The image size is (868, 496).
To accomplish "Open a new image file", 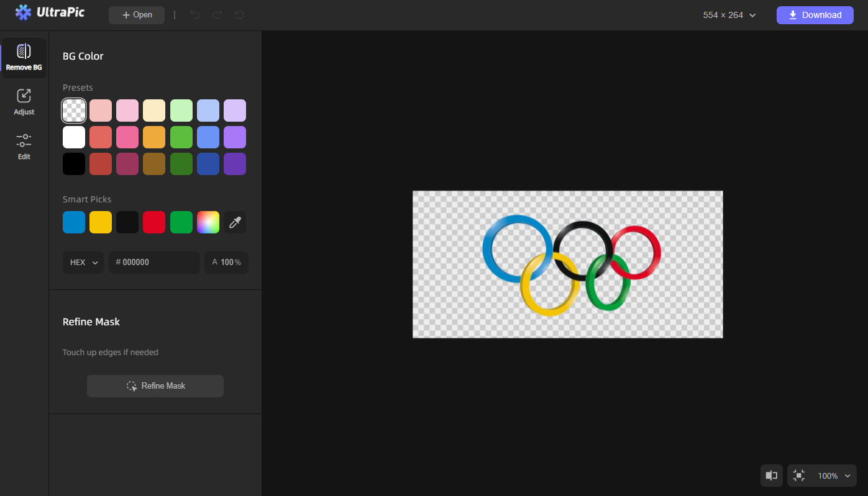I will point(136,15).
